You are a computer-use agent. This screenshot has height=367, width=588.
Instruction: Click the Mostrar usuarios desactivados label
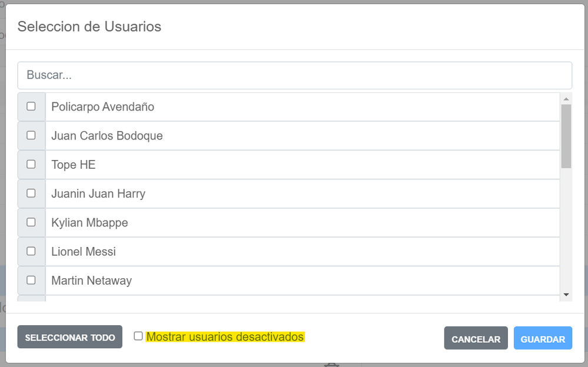tap(225, 337)
